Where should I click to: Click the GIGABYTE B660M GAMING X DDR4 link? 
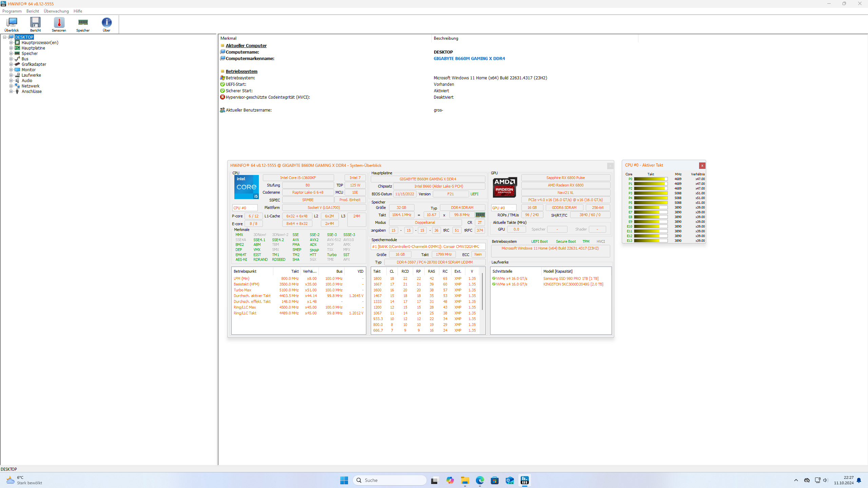(469, 59)
